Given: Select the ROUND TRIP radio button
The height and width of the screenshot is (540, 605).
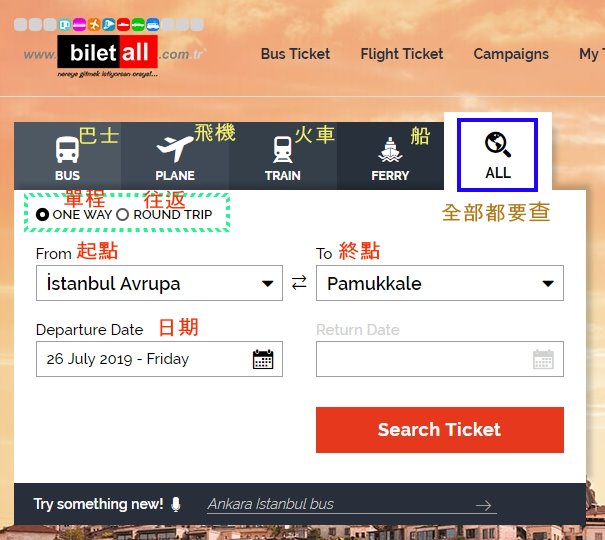Looking at the screenshot, I should pos(122,214).
